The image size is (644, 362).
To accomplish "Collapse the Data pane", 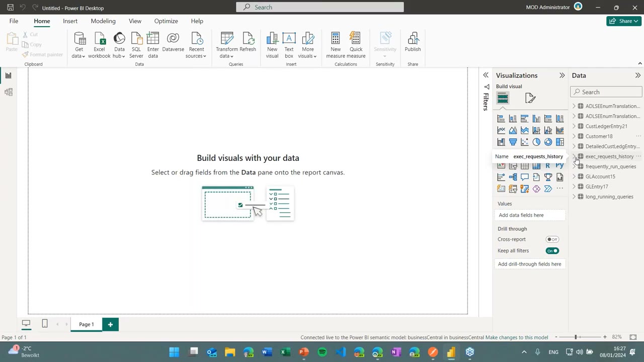I will (637, 75).
